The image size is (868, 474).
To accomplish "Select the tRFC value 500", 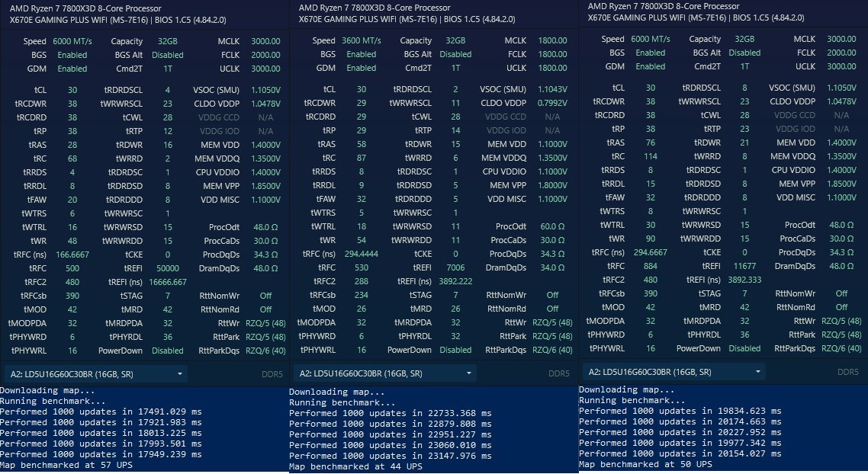I will click(72, 268).
